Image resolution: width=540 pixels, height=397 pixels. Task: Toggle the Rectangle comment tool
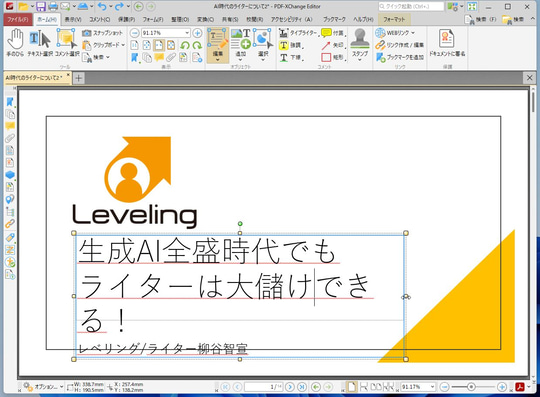click(x=333, y=57)
